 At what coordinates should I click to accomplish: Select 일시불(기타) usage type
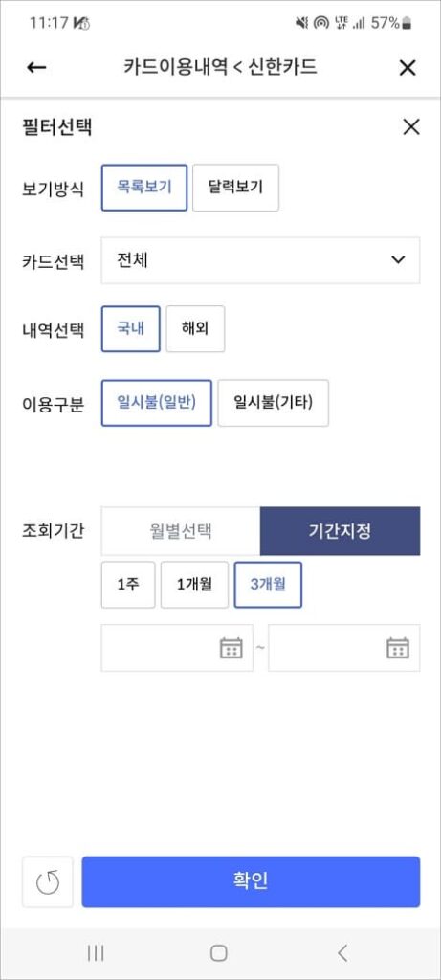click(x=273, y=403)
